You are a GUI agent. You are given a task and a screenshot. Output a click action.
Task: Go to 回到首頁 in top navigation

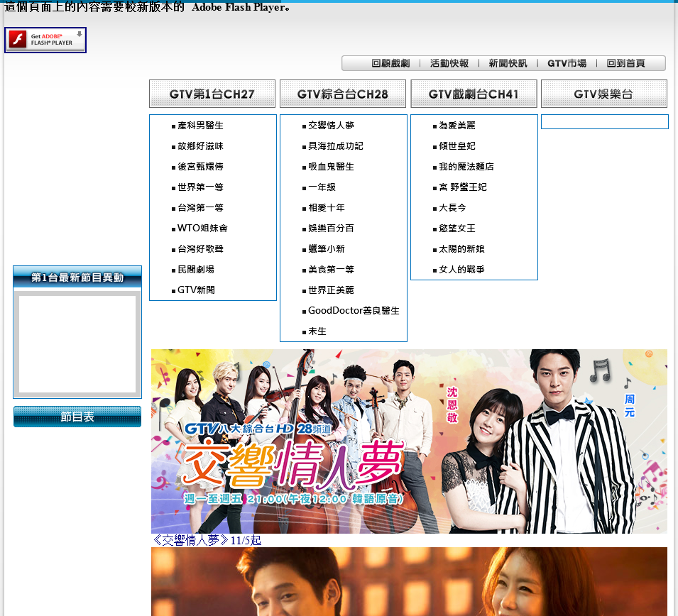(625, 64)
